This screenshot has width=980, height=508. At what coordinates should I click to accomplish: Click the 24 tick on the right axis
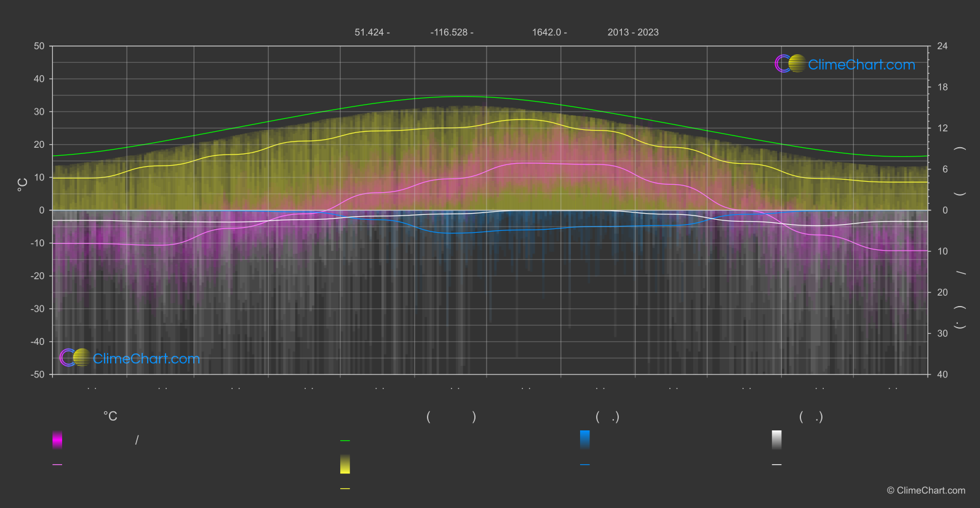tap(942, 46)
